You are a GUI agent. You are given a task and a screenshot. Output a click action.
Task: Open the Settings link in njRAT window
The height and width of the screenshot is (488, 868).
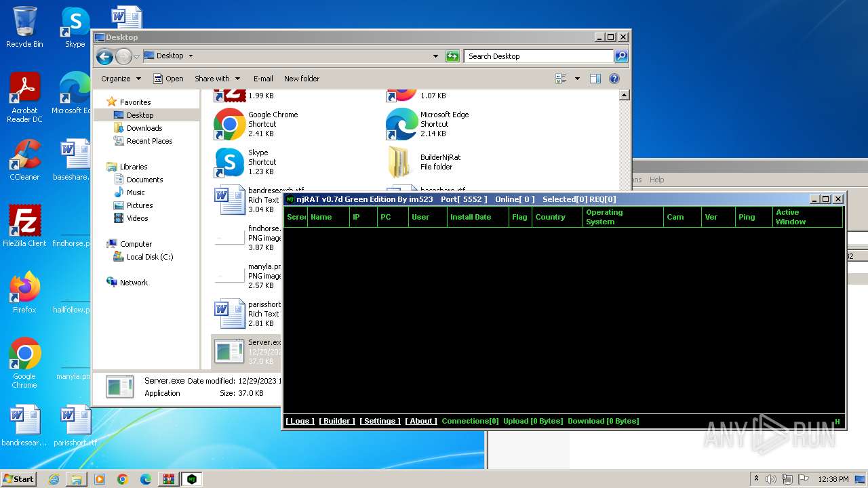pos(380,422)
